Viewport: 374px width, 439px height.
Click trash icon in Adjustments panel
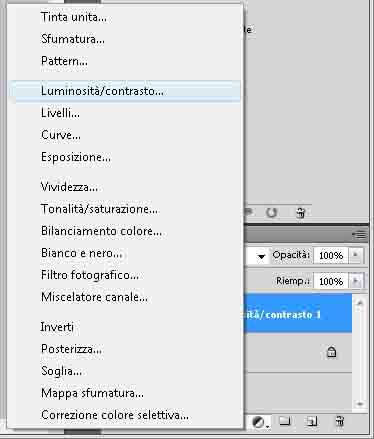301,212
